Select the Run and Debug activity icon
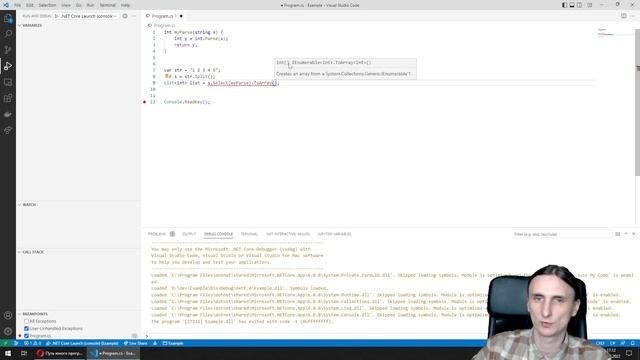Viewport: 640px width, 360px height. coord(8,66)
